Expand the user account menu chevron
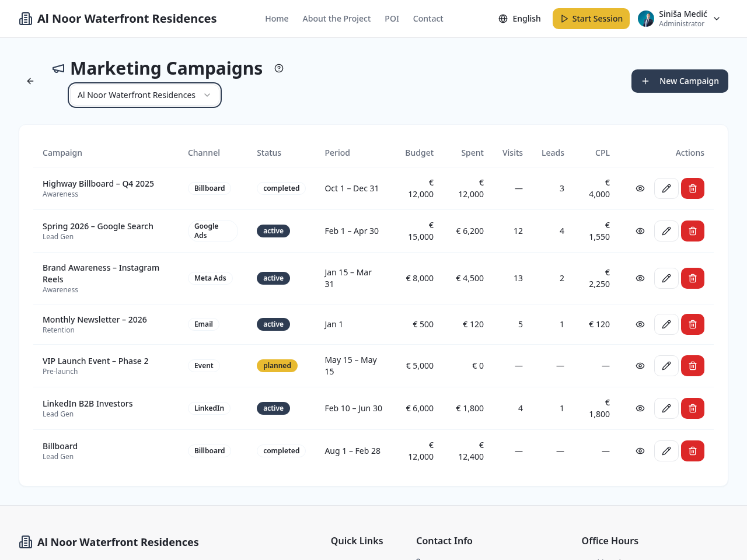 [717, 19]
